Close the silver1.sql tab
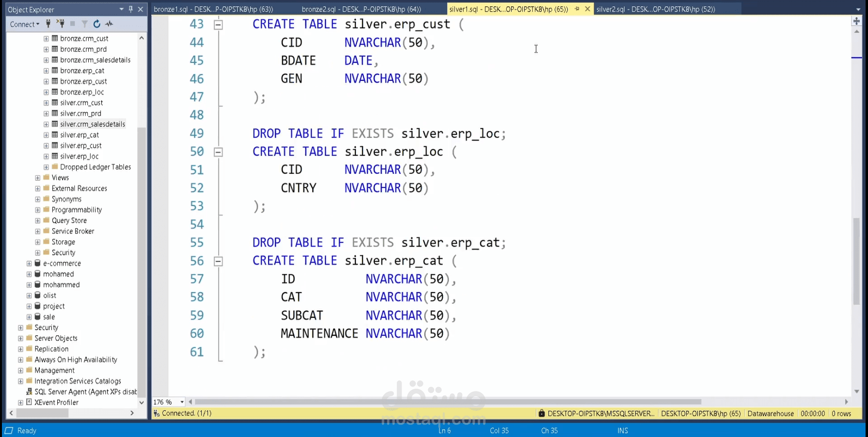The height and width of the screenshot is (437, 868). click(587, 9)
